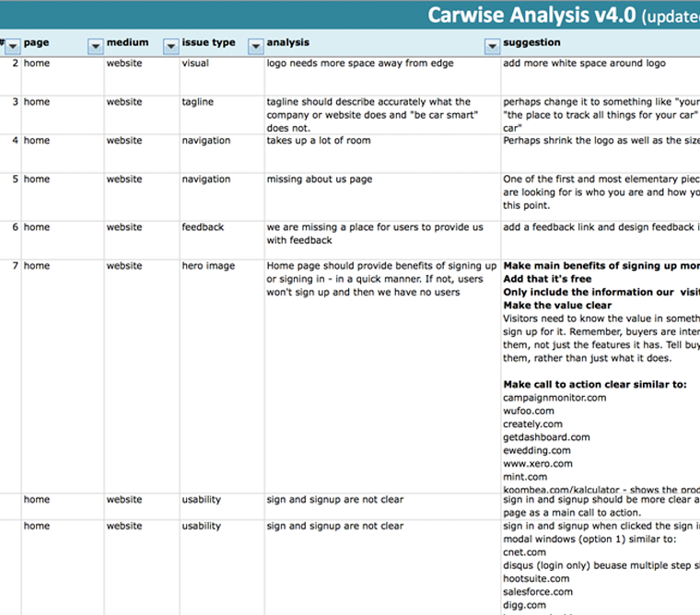Click the bold 'Make the value clear' line
700x615 pixels.
tap(557, 306)
